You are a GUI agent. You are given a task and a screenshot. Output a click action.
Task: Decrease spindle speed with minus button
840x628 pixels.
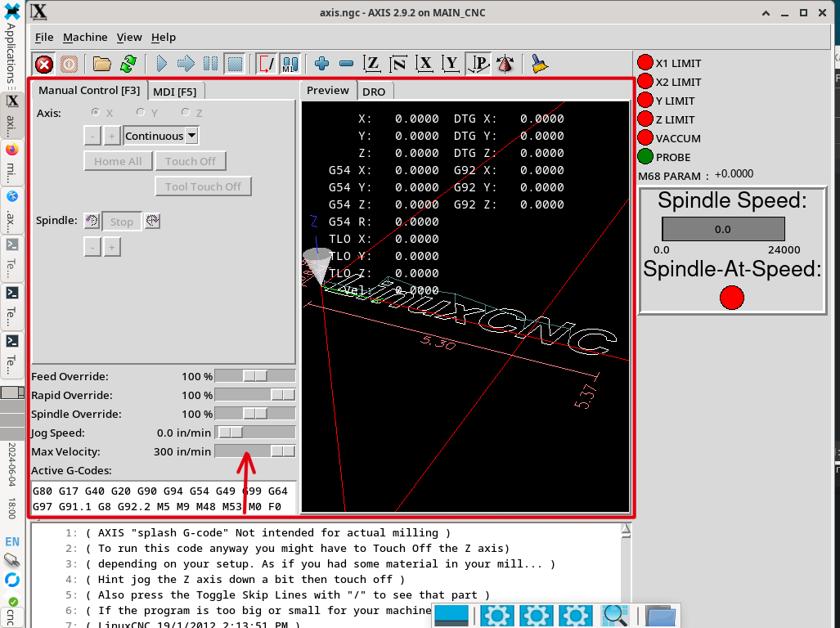(92, 247)
